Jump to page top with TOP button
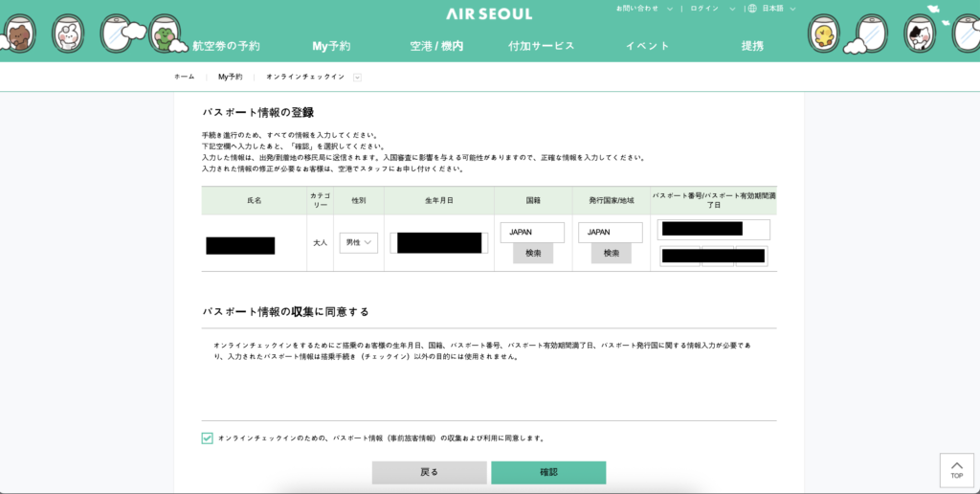Viewport: 980px width, 494px height. [956, 470]
